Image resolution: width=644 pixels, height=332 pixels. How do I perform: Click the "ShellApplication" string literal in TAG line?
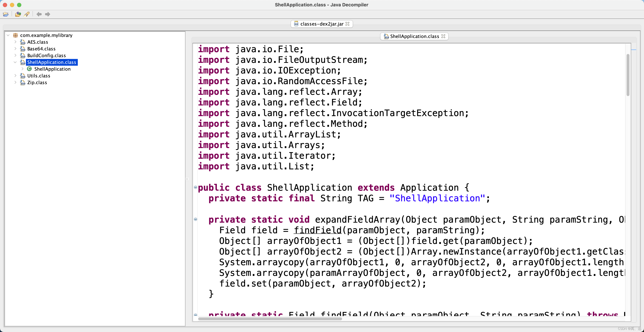tap(437, 198)
